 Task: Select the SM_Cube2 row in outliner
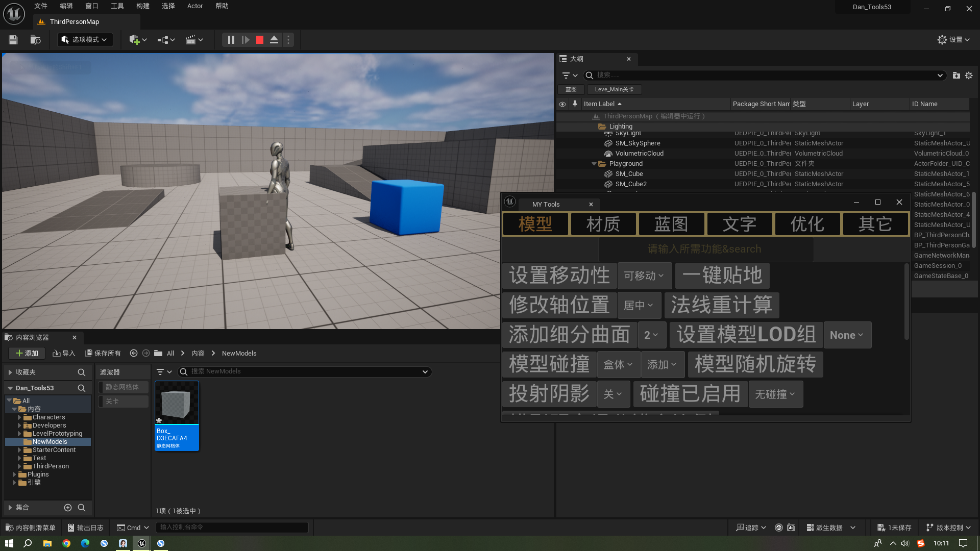point(763,184)
